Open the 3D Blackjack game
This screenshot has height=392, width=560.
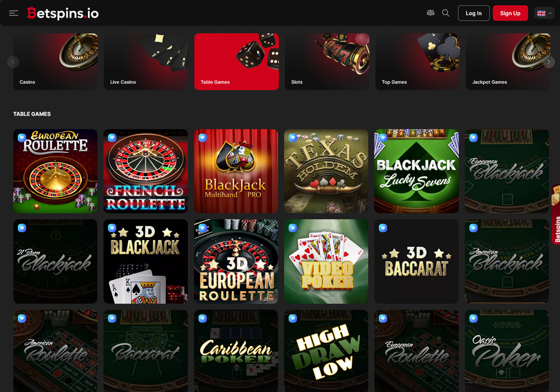point(146,262)
